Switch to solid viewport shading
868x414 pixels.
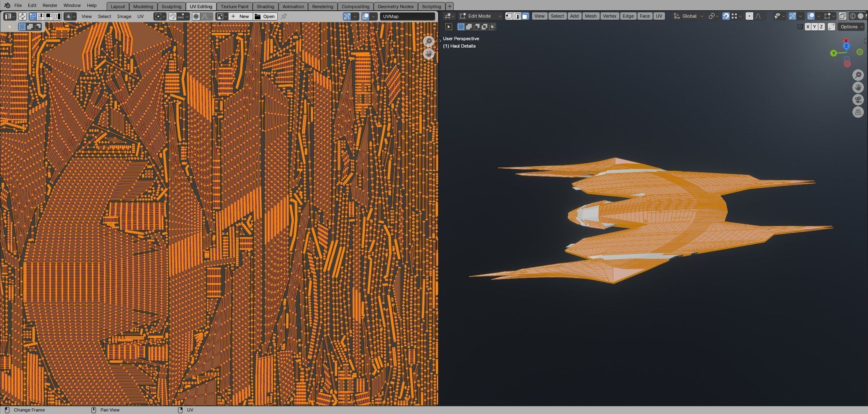(x=861, y=16)
